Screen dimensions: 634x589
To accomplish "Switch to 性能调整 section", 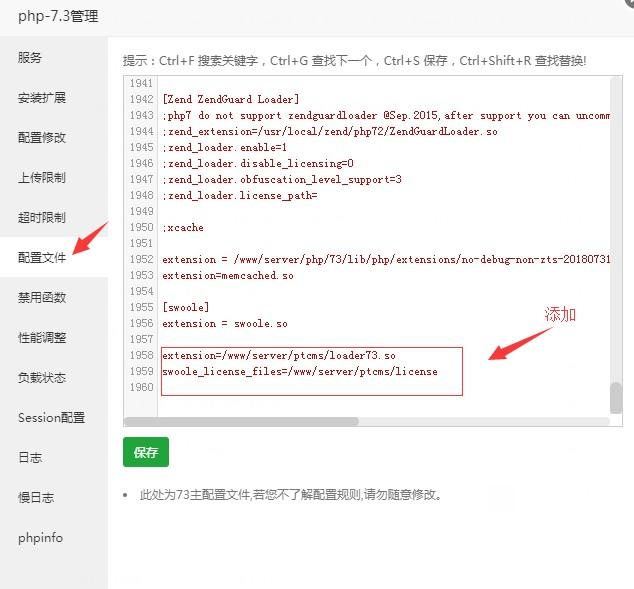I will tap(41, 338).
